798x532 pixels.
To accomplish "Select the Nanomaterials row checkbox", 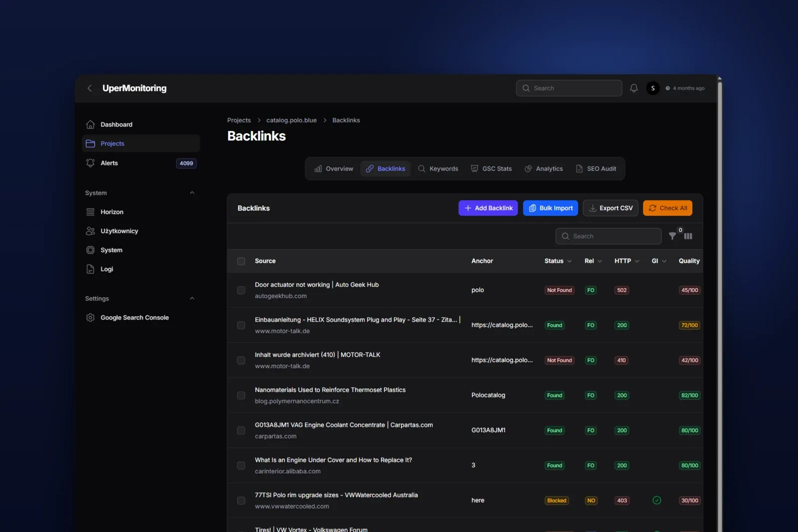I will click(241, 395).
